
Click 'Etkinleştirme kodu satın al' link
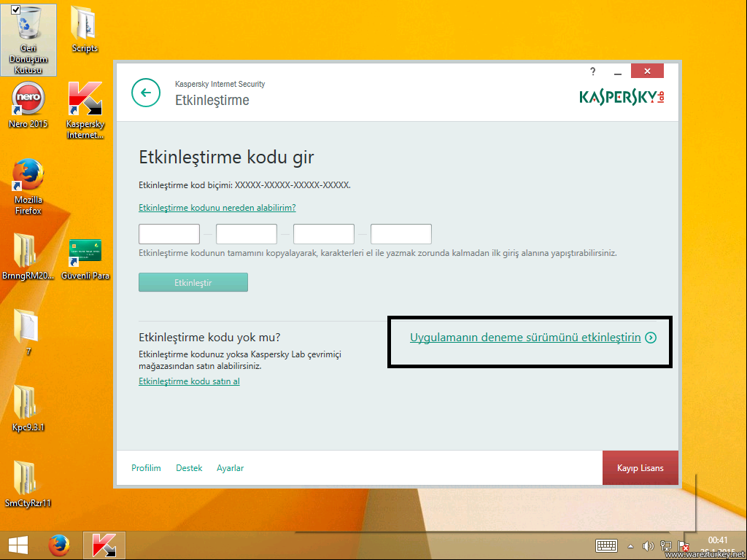tap(189, 381)
